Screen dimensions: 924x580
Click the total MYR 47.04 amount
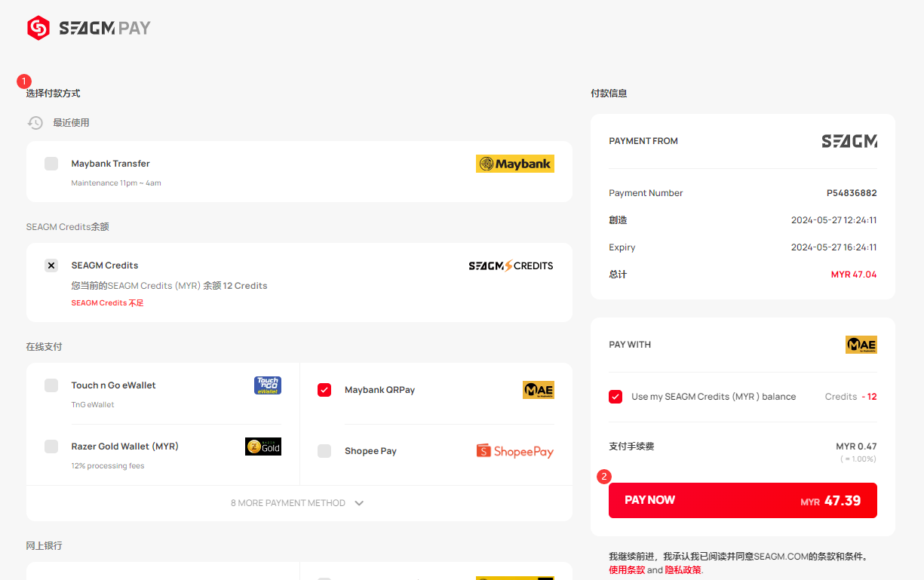click(854, 275)
